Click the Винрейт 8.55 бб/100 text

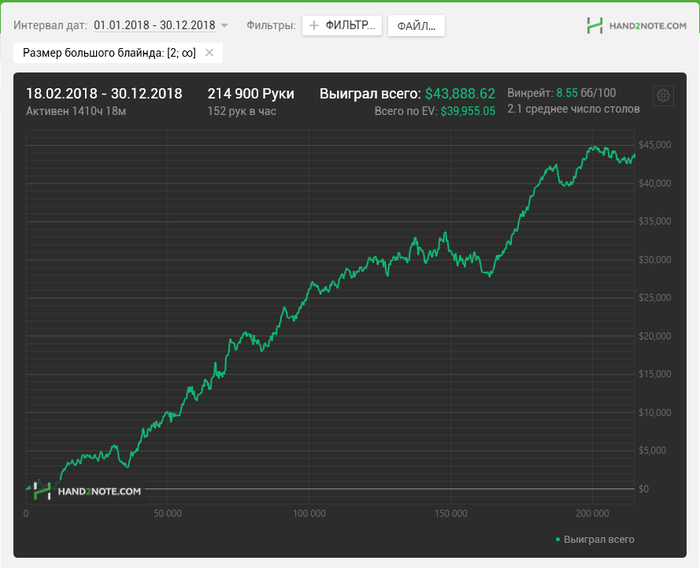561,93
